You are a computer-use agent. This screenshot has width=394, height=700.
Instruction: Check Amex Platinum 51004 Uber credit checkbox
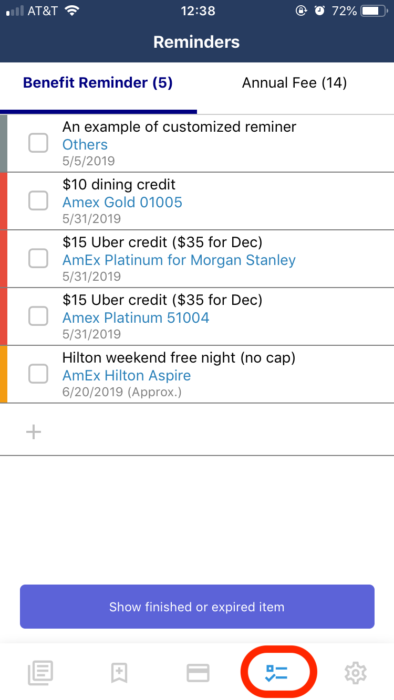[x=38, y=317]
